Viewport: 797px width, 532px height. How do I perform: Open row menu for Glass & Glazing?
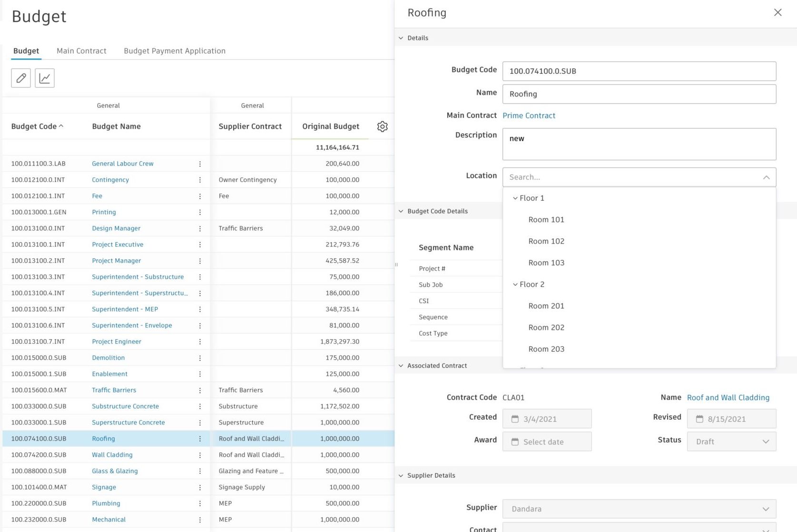[200, 471]
